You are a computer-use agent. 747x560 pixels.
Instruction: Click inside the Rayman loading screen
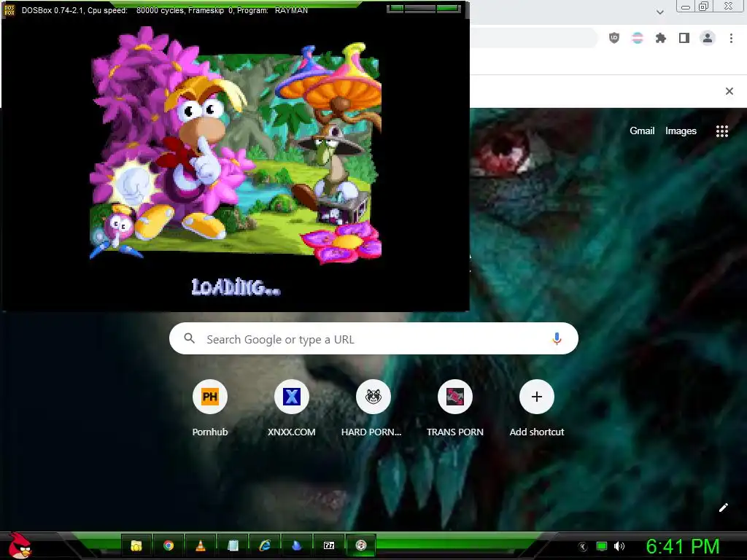[236, 164]
